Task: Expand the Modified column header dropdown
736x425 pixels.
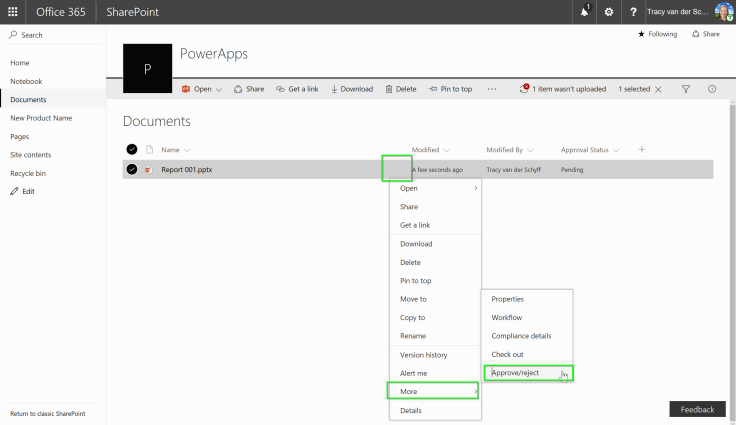Action: point(431,150)
